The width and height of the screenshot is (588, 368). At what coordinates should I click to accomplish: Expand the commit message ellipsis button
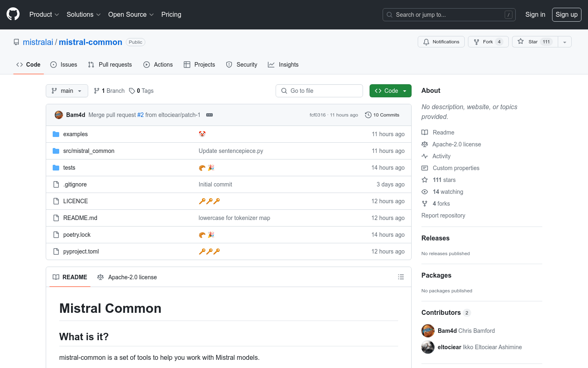click(x=209, y=115)
